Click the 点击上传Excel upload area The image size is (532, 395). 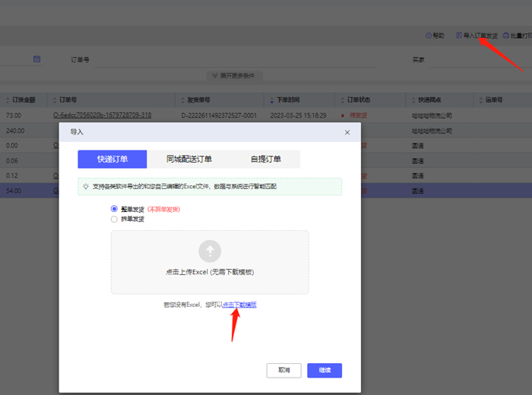pyautogui.click(x=210, y=262)
